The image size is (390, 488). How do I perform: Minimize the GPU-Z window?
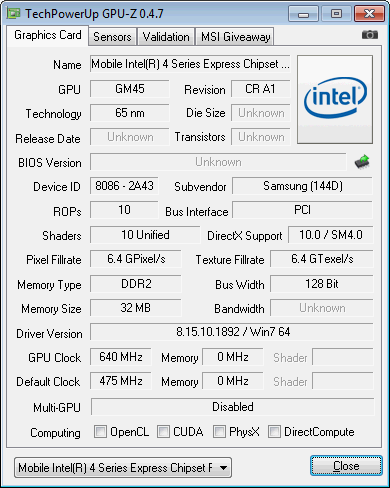tap(304, 14)
